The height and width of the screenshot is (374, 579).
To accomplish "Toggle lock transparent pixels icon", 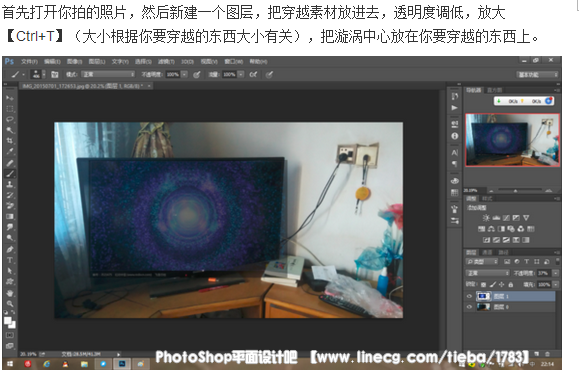I will point(483,285).
